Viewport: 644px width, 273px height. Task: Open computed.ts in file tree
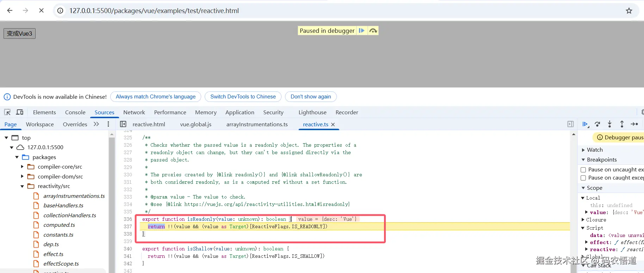[59, 225]
